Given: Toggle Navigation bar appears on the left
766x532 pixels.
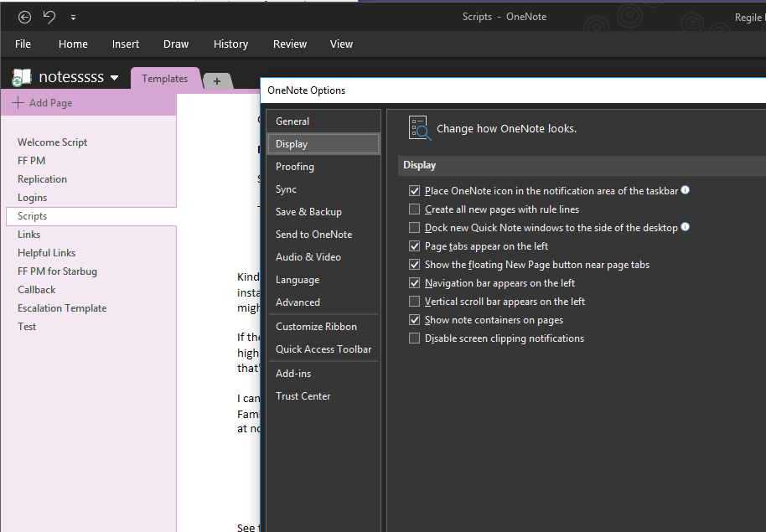Looking at the screenshot, I should pyautogui.click(x=414, y=283).
